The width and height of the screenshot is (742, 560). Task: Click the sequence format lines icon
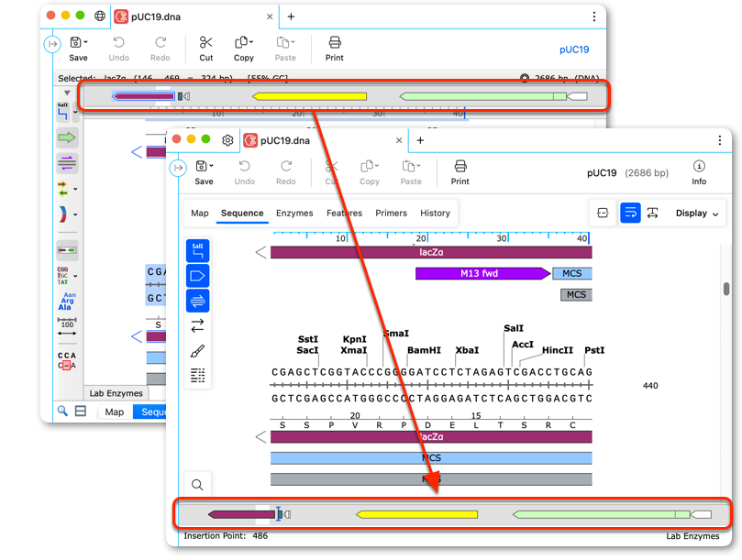coord(198,376)
